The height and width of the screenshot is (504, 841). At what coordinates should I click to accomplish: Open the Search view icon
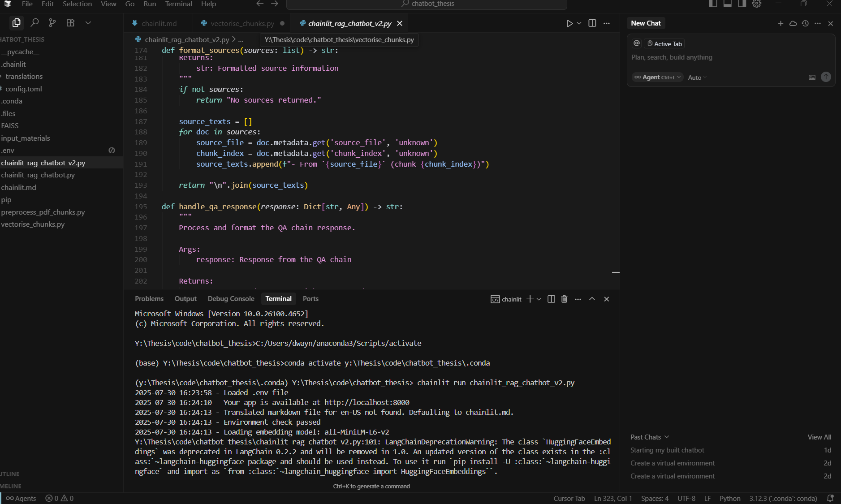[x=35, y=23]
